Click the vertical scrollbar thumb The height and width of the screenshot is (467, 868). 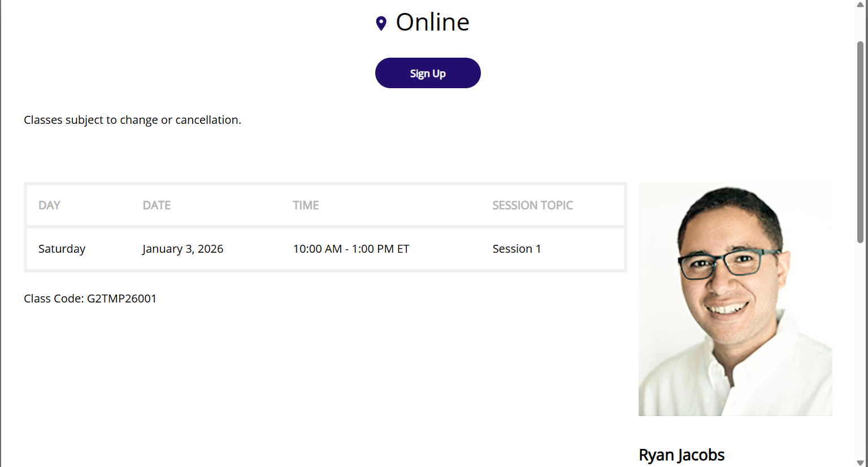[860, 142]
